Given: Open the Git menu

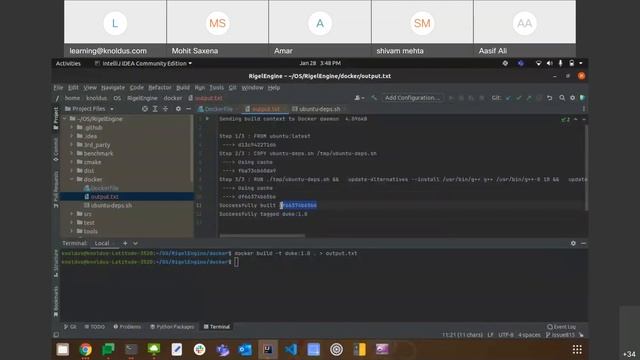Looking at the screenshot, I should coord(232,88).
